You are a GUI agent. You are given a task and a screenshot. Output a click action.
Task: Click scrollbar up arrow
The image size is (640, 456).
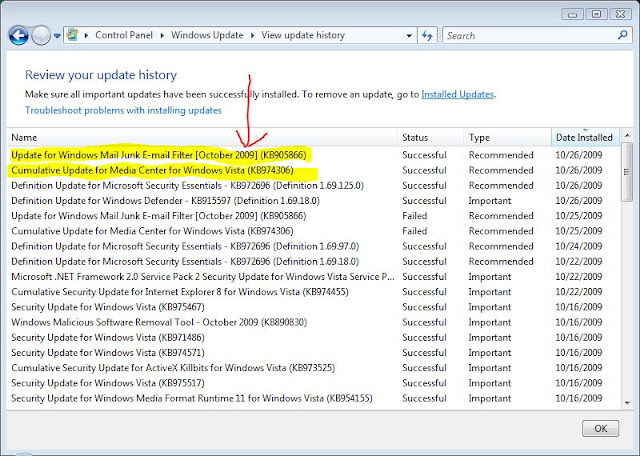pyautogui.click(x=627, y=135)
